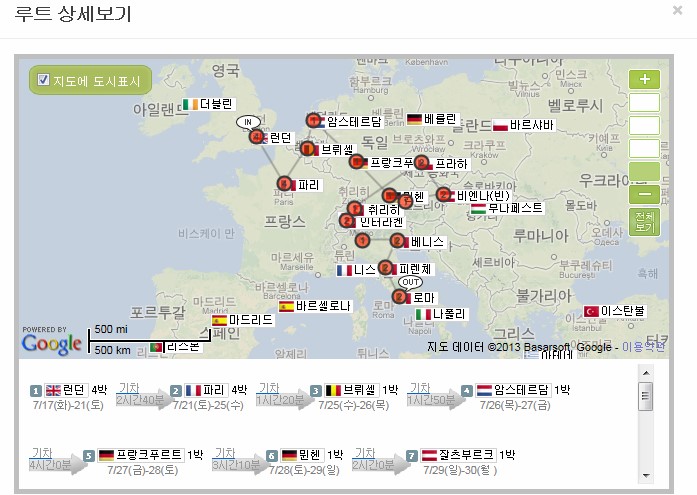Open 기차 link for 4시간0분 leg
The height and width of the screenshot is (495, 697).
pos(42,453)
